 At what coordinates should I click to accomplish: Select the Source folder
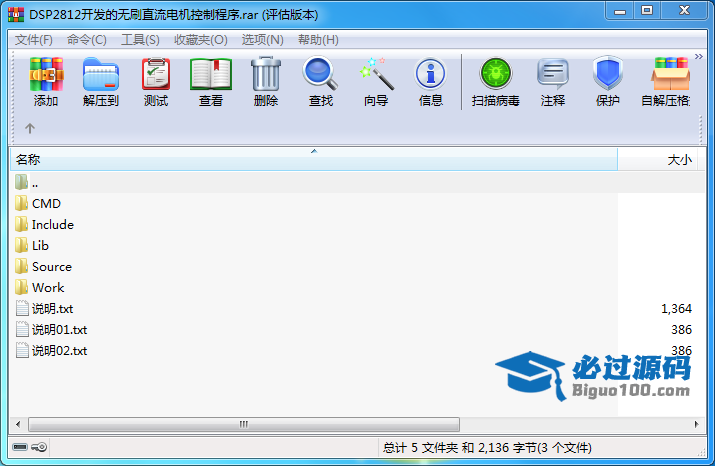(43, 266)
